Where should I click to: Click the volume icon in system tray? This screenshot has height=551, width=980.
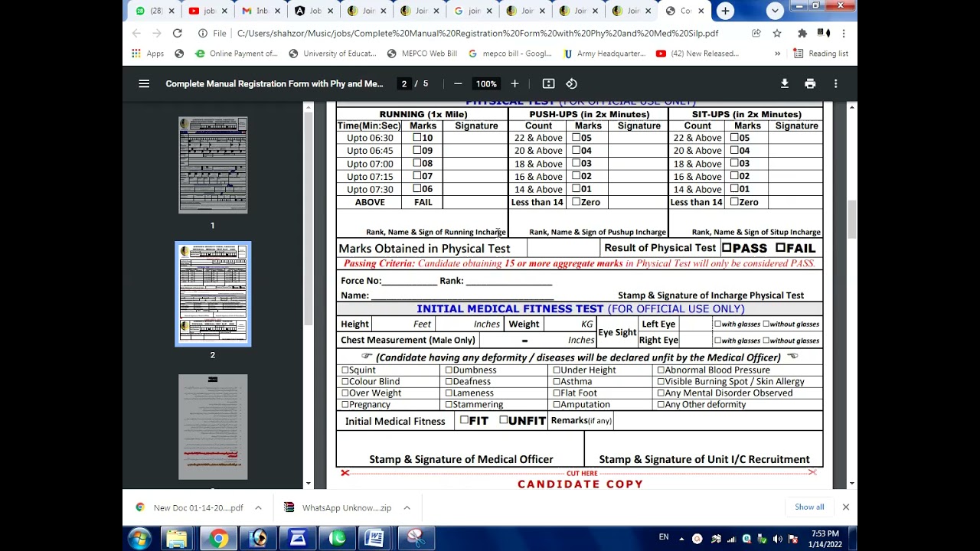tap(777, 539)
